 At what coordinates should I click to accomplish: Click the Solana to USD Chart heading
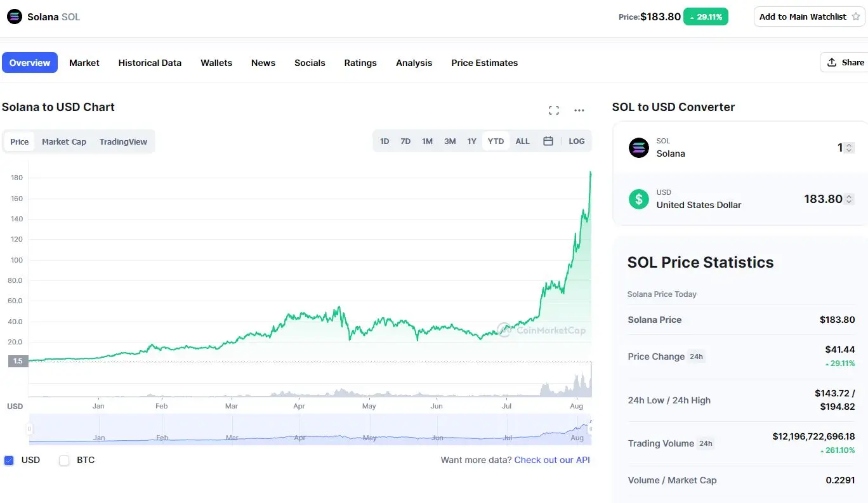[58, 107]
